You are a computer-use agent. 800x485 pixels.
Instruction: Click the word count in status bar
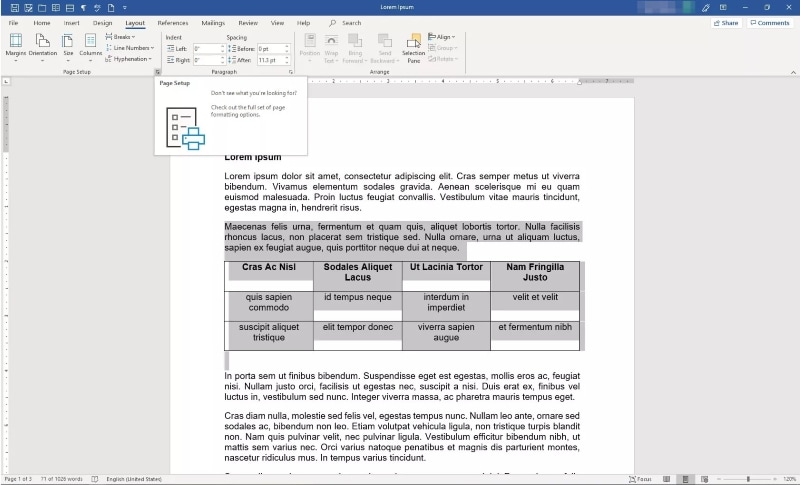[61, 479]
